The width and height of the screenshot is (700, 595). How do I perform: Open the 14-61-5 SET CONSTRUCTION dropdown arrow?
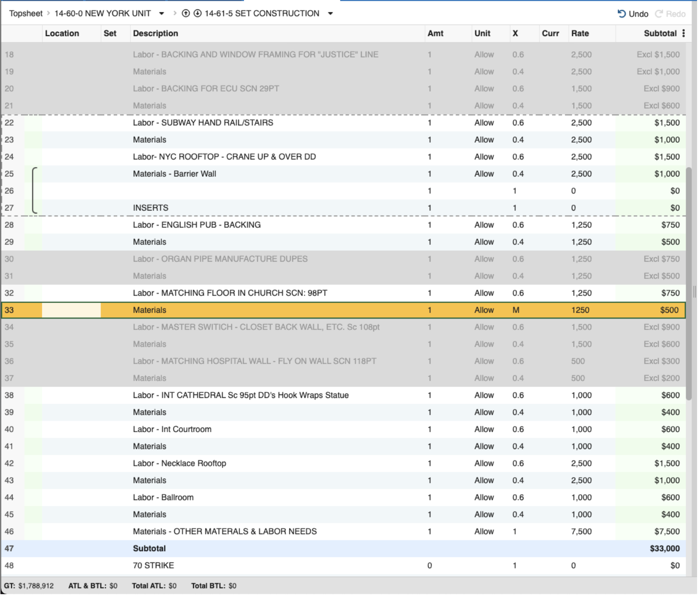(x=331, y=14)
